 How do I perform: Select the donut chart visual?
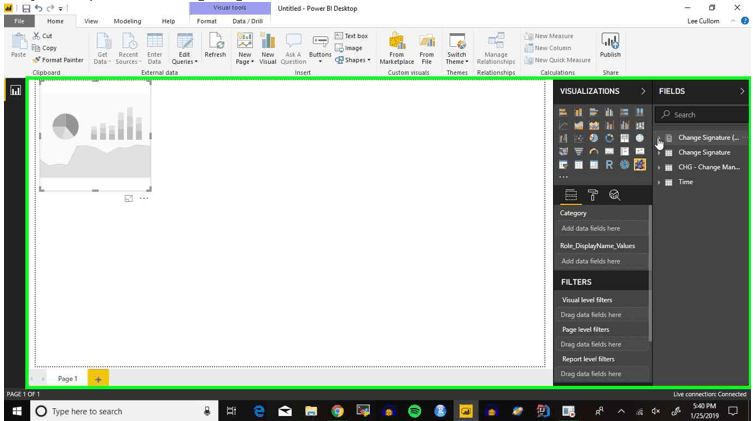(x=609, y=138)
